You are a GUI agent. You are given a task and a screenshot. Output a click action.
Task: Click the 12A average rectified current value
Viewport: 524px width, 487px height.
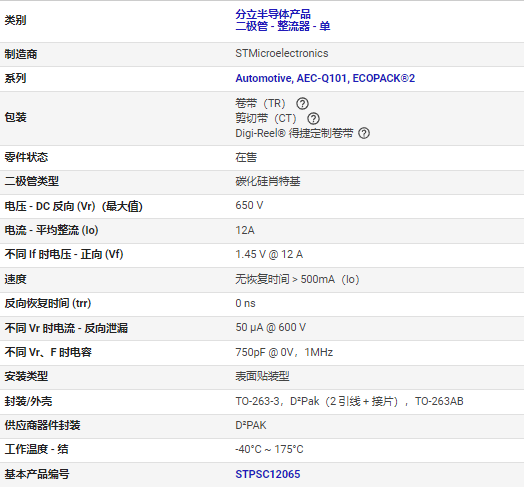click(x=245, y=230)
